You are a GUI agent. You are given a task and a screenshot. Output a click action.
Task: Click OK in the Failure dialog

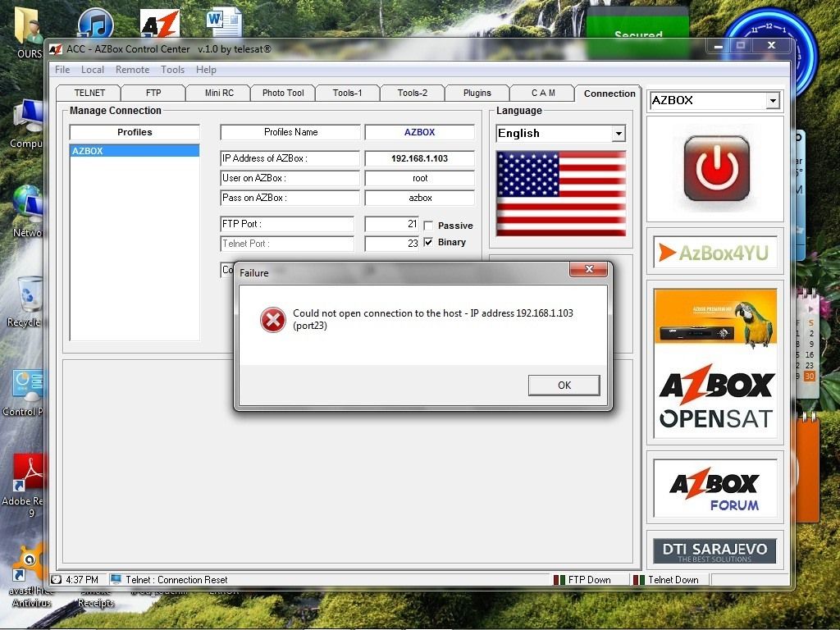[x=564, y=386]
